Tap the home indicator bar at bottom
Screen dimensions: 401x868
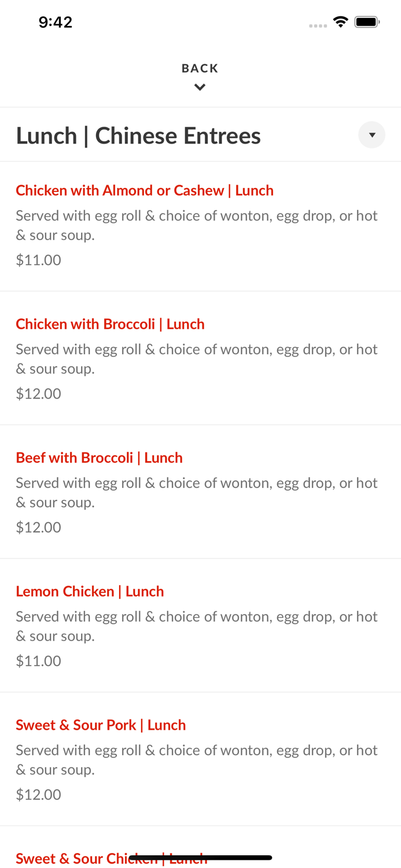click(x=200, y=858)
